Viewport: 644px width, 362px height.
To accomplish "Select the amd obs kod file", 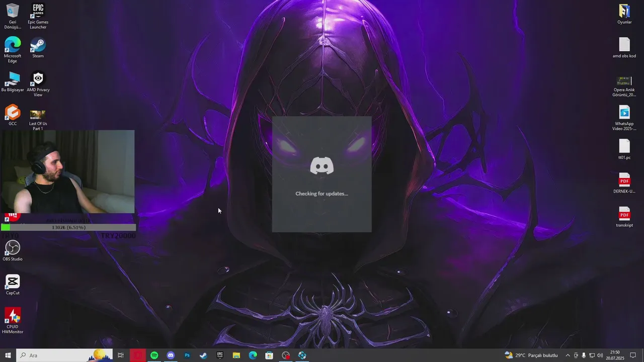I will (x=624, y=48).
